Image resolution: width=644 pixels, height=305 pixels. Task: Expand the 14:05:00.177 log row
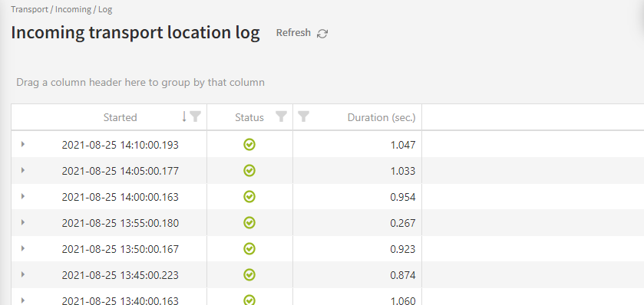[x=23, y=170]
